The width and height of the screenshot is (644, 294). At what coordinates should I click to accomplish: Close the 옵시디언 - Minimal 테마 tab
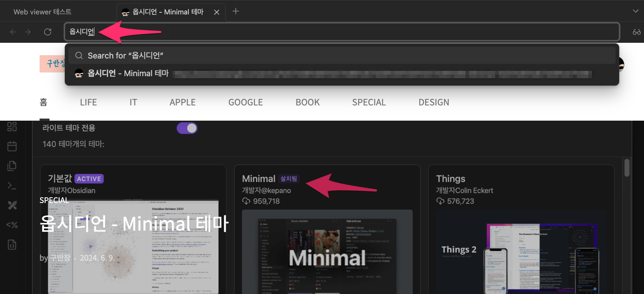(216, 12)
